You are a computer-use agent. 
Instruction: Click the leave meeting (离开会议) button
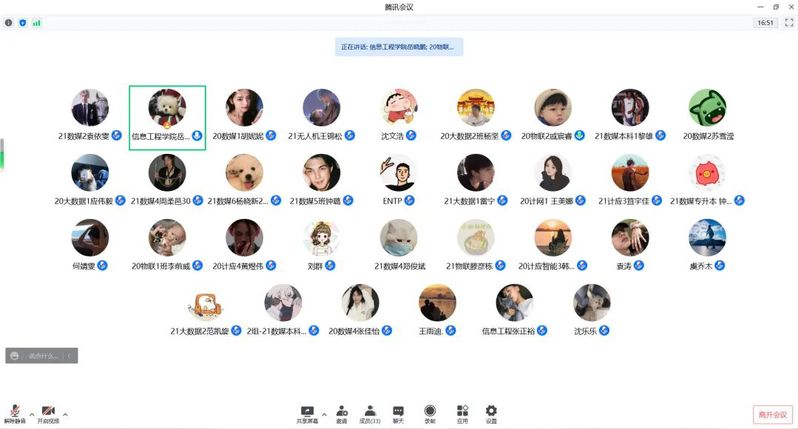pos(771,414)
